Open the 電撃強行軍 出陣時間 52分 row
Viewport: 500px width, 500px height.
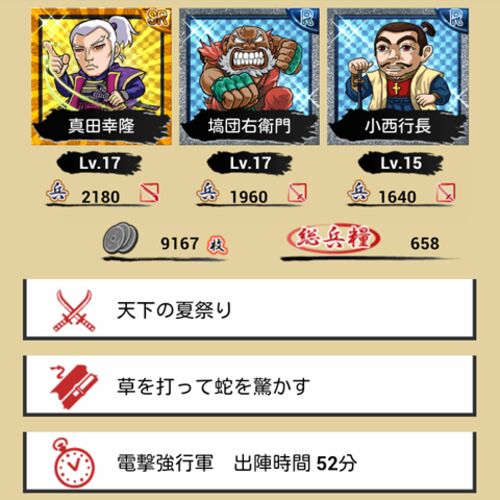coord(249,463)
